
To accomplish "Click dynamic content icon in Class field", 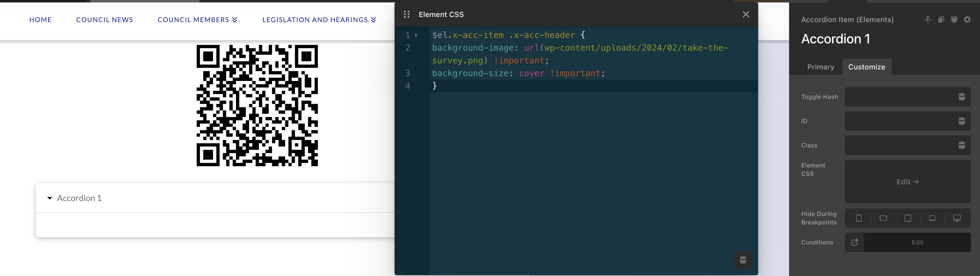I will [961, 145].
